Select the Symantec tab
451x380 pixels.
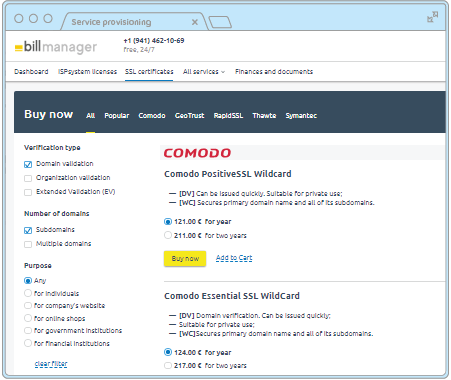[x=301, y=116]
